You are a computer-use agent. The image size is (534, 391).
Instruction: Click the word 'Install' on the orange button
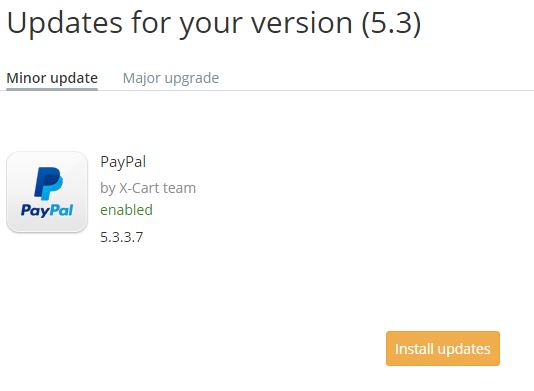(x=414, y=349)
